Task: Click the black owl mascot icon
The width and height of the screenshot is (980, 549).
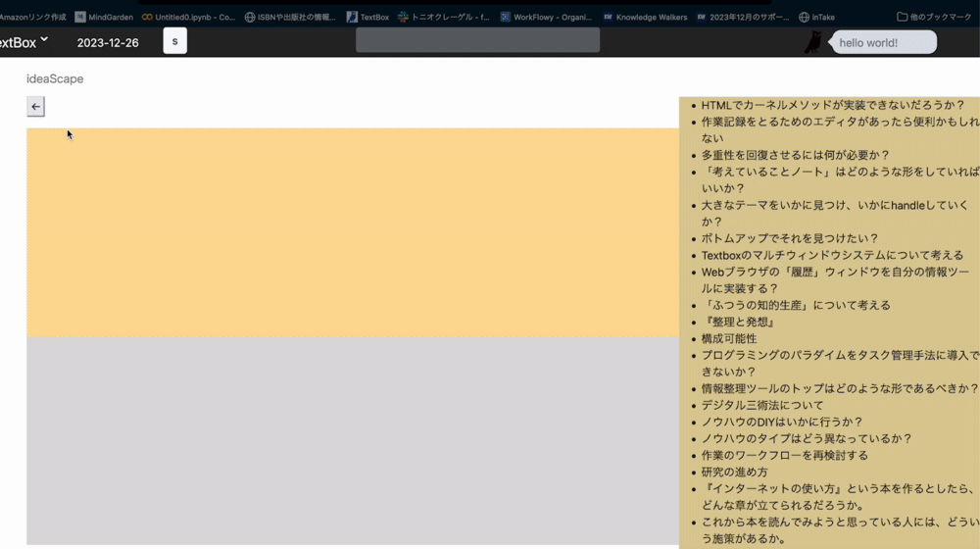Action: [812, 42]
